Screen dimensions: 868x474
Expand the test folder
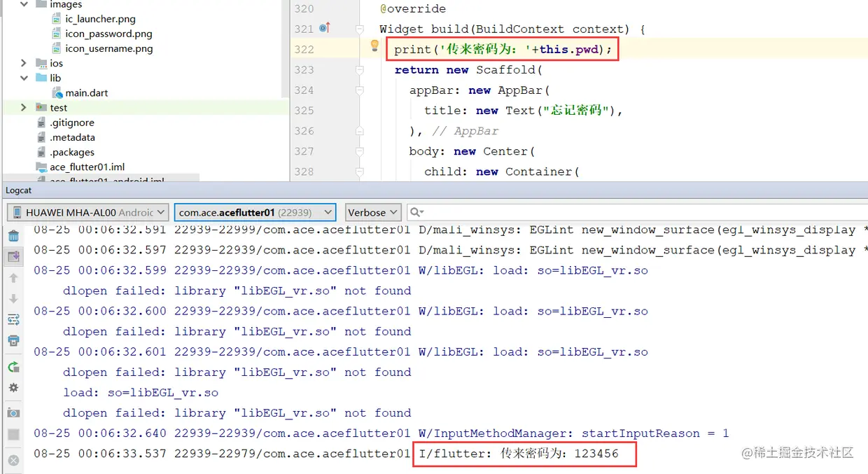24,107
